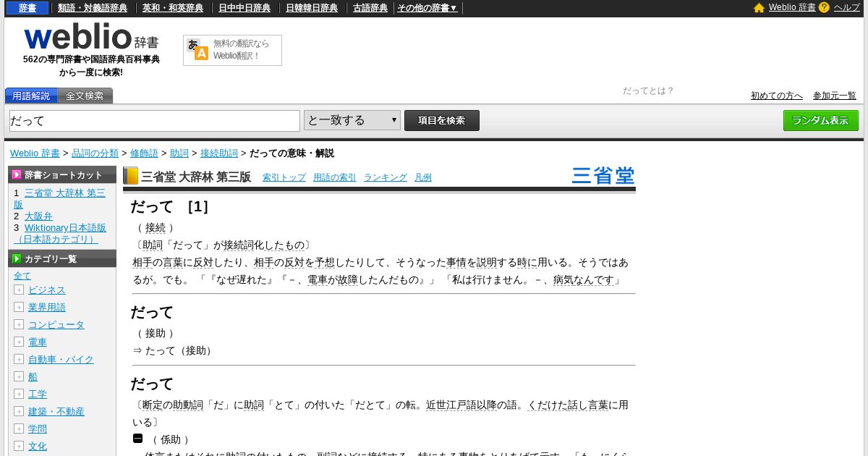
Task: Click the 項目を検索 search button
Action: pos(442,120)
